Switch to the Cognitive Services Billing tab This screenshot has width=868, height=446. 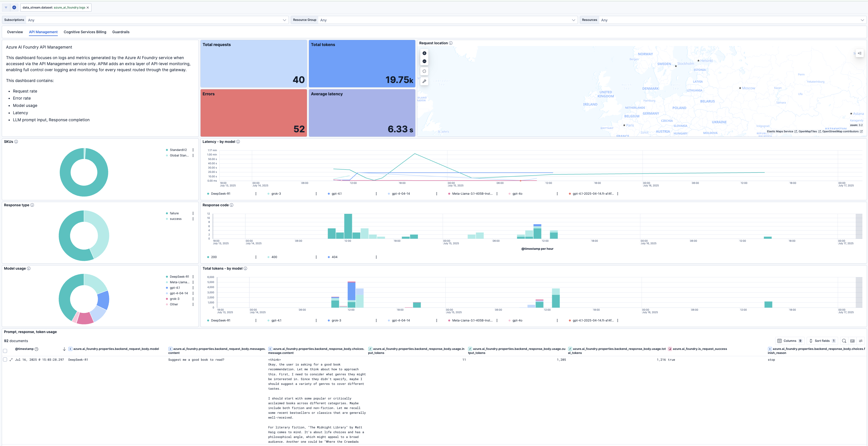pyautogui.click(x=85, y=32)
